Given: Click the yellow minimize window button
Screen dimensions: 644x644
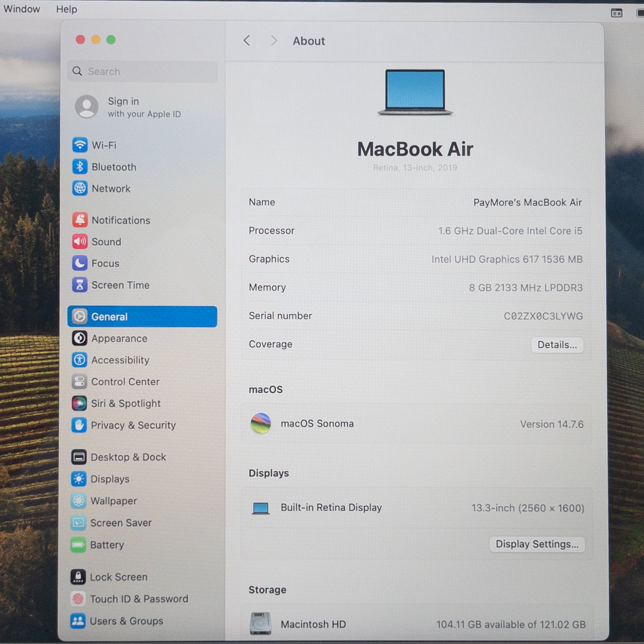Looking at the screenshot, I should [x=96, y=39].
